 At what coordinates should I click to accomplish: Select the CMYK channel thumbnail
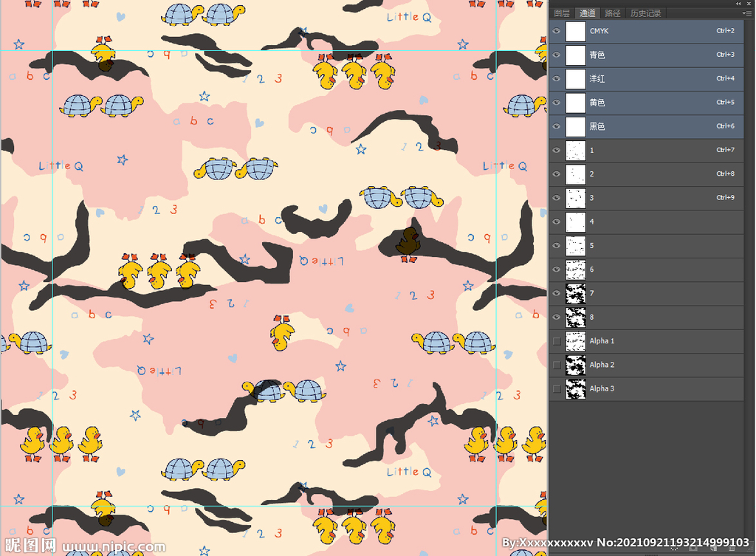click(x=575, y=31)
